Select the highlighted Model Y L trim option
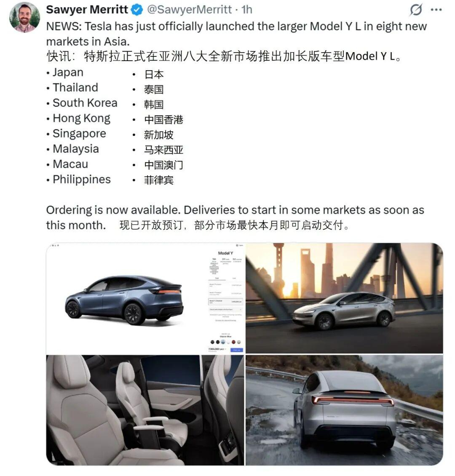This screenshot has height=476, width=455. tap(225, 301)
